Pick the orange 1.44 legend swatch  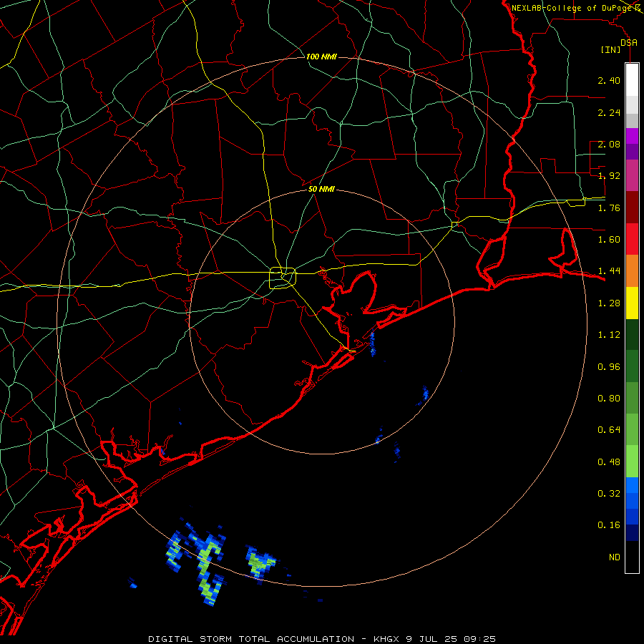[x=632, y=271]
